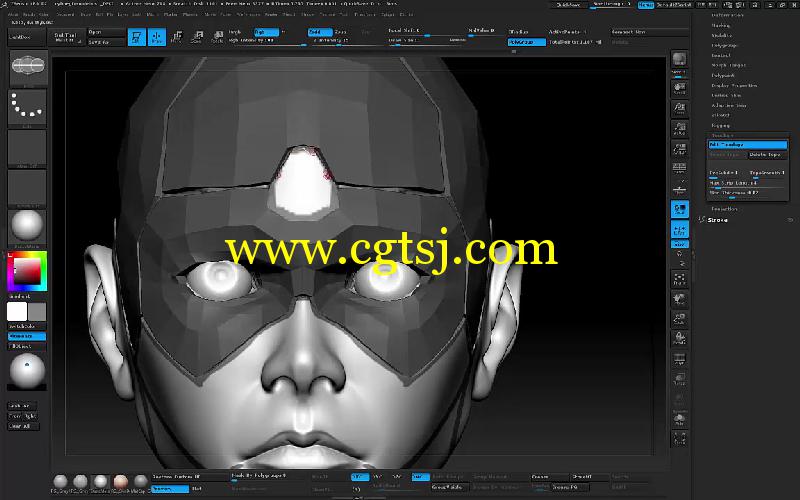Open the empty texture slot

click(x=28, y=188)
